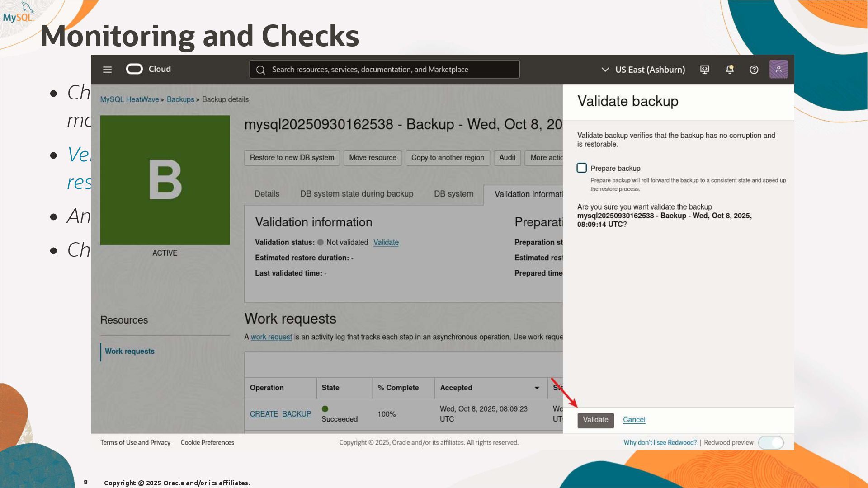Open the hamburger navigation menu

[x=107, y=70]
